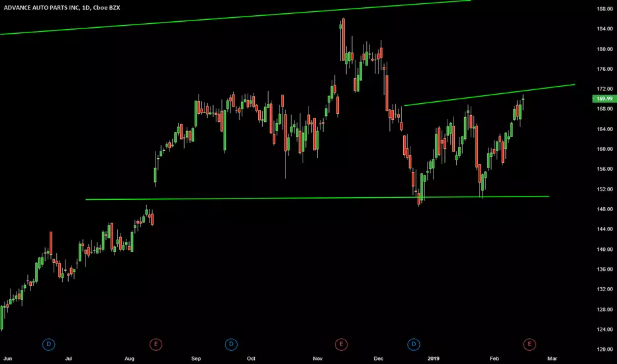Open the earnings marker between Aug and Sep
This screenshot has width=617, height=364.
click(156, 344)
